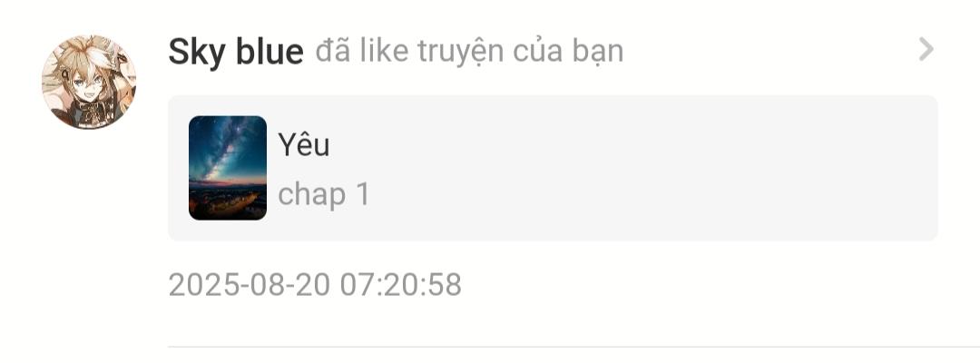Image resolution: width=980 pixels, height=363 pixels.
Task: Click the text đã like truyện của bạn
Action: point(469,51)
